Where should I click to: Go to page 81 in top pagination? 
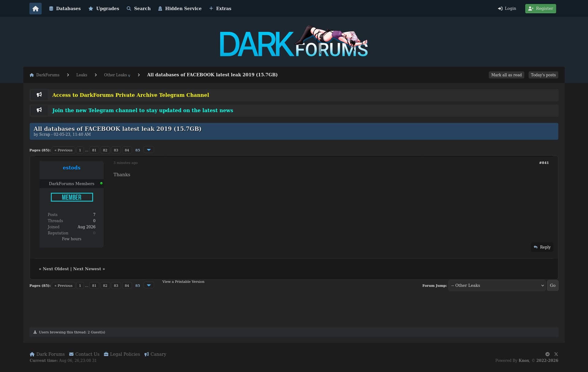pyautogui.click(x=94, y=150)
